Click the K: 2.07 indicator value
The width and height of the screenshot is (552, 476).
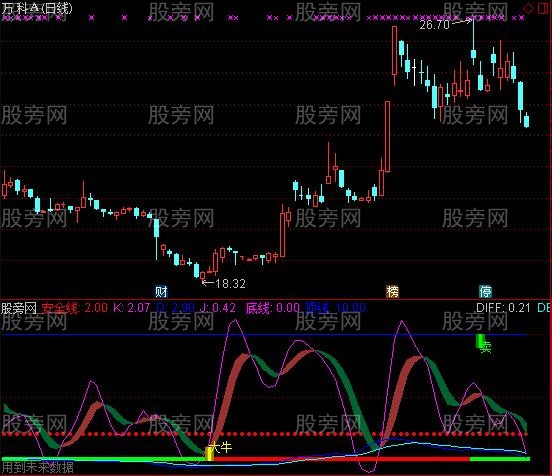coord(132,308)
